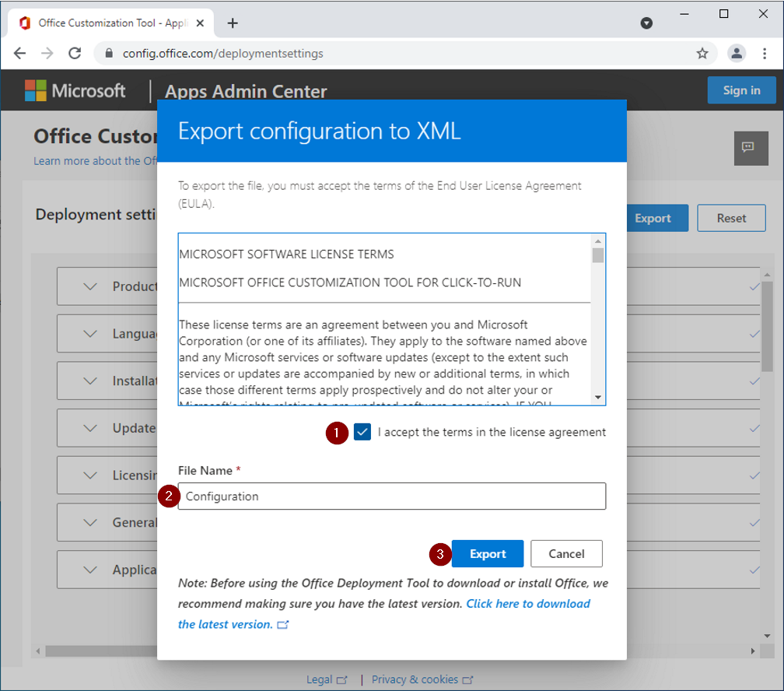Click Learn more about the Office link
The width and height of the screenshot is (784, 691).
tap(95, 161)
